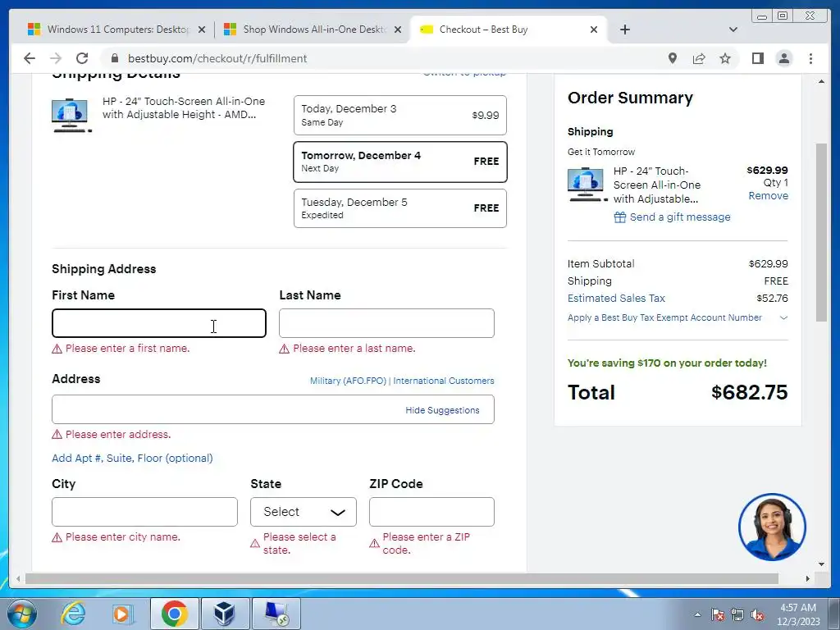Open the Military (AFO.FPO) link
The height and width of the screenshot is (630, 840).
(x=348, y=381)
